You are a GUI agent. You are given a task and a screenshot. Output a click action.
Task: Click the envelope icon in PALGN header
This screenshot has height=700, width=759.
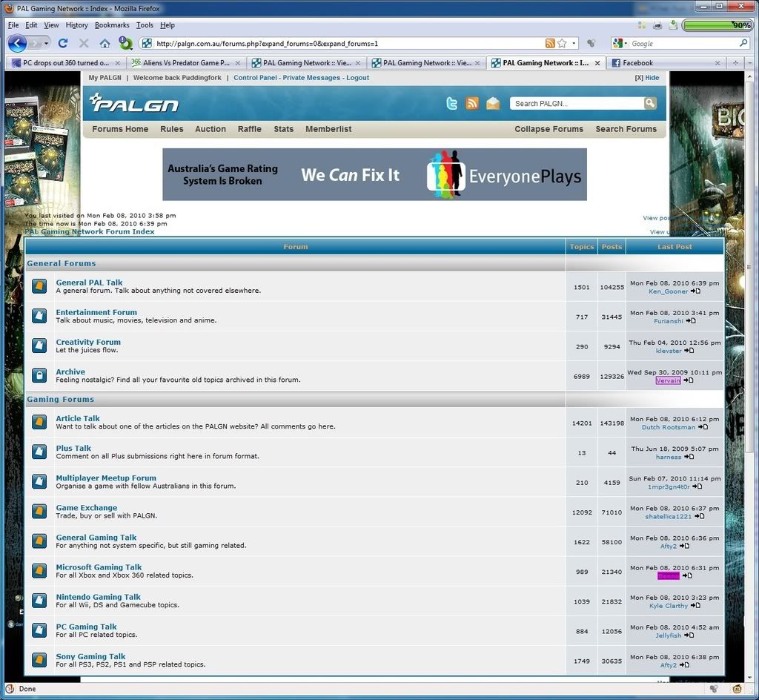493,103
